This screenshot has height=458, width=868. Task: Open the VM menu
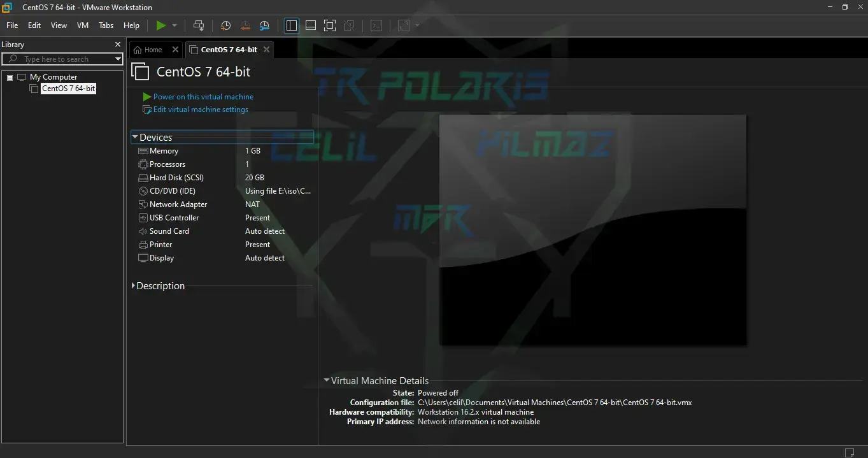83,25
